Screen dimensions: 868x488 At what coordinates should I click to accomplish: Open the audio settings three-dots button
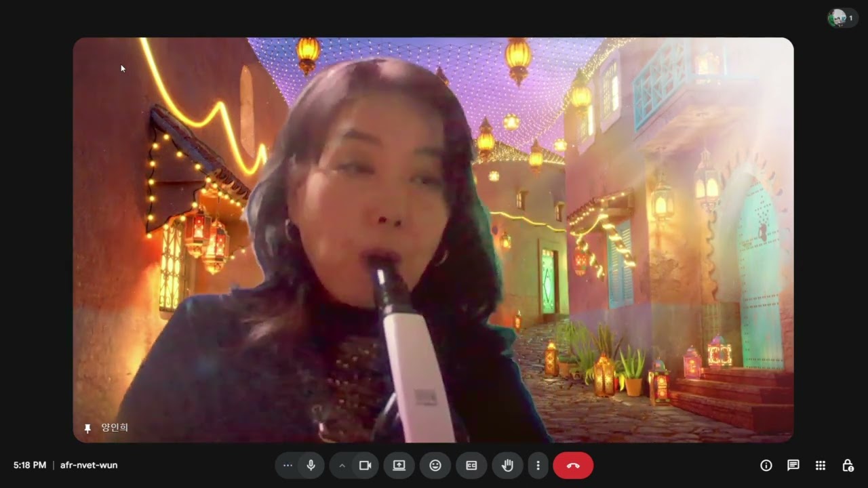pyautogui.click(x=288, y=466)
